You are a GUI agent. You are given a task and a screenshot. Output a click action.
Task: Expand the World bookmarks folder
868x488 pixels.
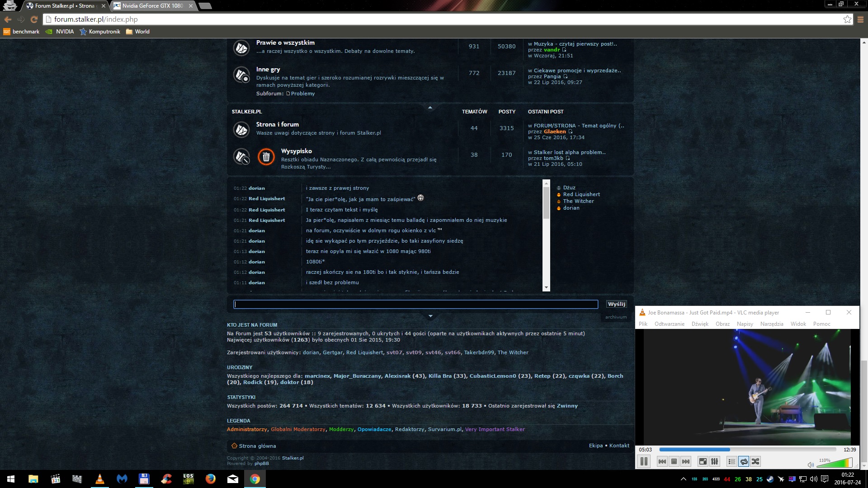(x=137, y=32)
